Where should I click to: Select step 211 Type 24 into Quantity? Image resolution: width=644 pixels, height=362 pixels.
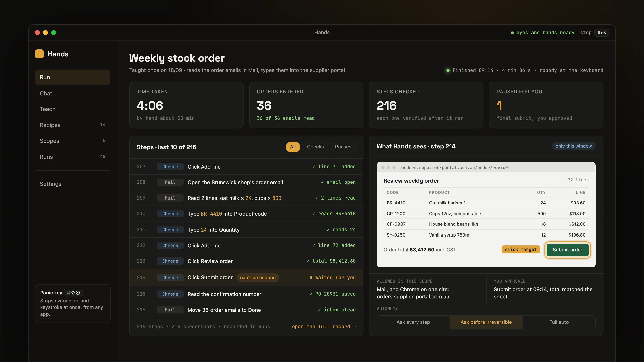click(246, 230)
